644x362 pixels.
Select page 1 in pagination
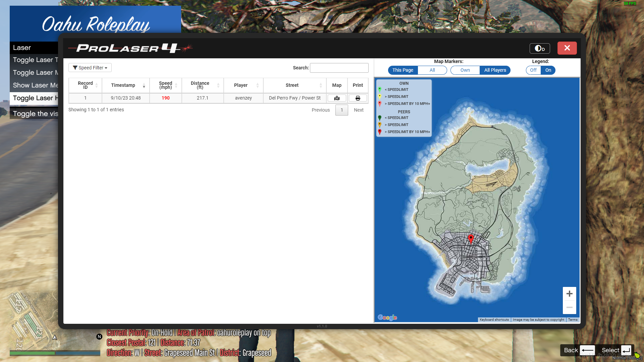342,110
